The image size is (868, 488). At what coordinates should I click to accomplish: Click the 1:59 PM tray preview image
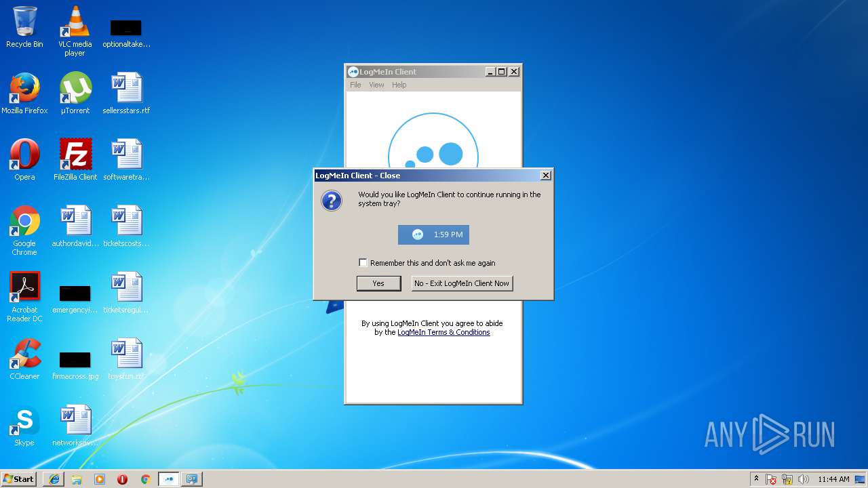(x=433, y=235)
